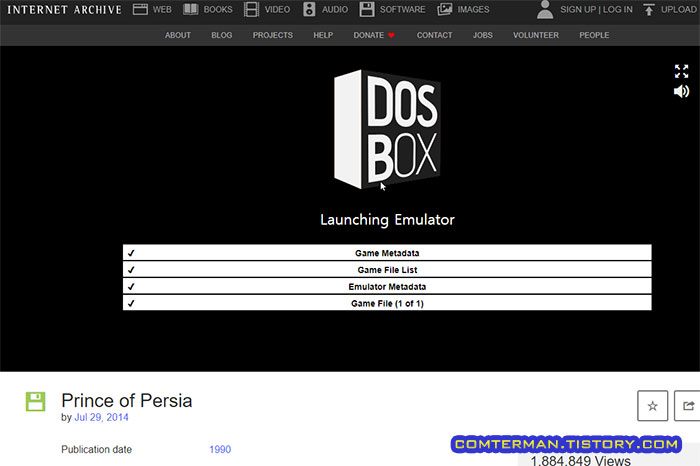This screenshot has width=700, height=466.
Task: Open the HELP link
Action: point(323,35)
